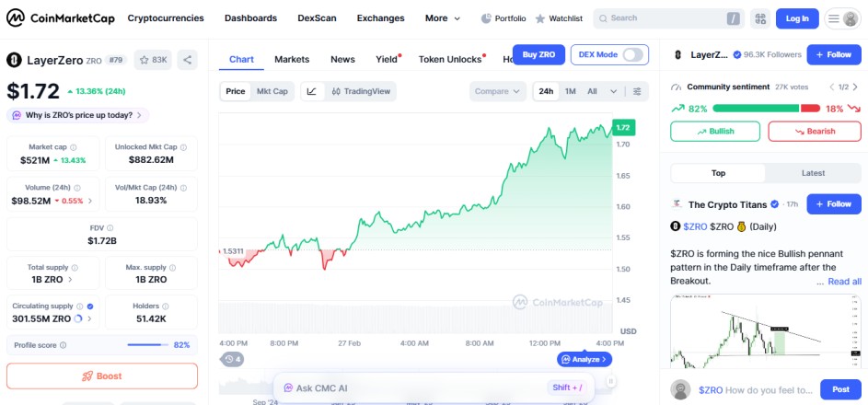
Task: Add LayerZero to watchlist star 83K
Action: click(x=154, y=60)
